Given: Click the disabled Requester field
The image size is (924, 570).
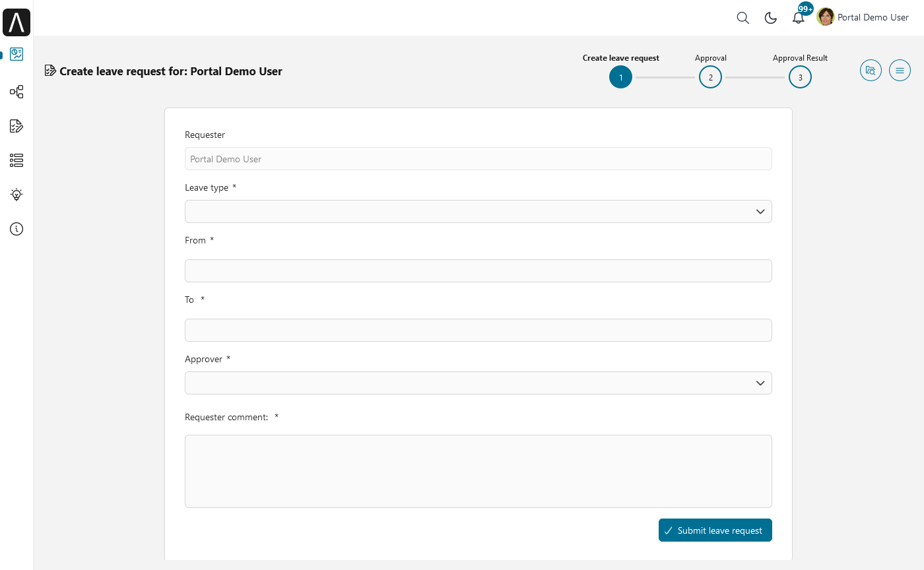Looking at the screenshot, I should (x=478, y=158).
